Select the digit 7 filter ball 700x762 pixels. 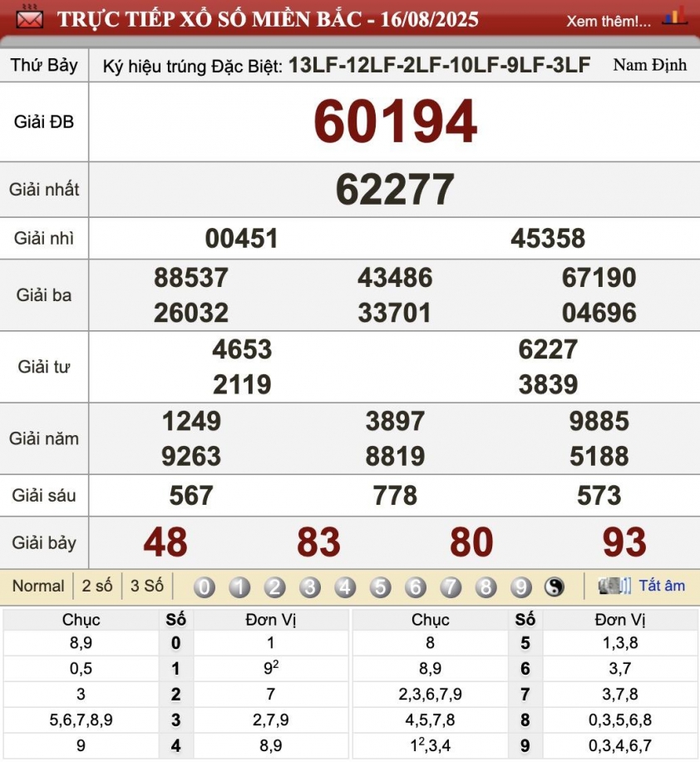451,587
